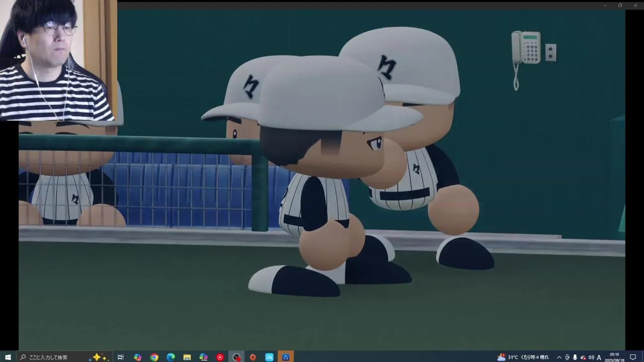
Task: Click the taskbar search box ここに入力して検索
Action: click(x=64, y=357)
